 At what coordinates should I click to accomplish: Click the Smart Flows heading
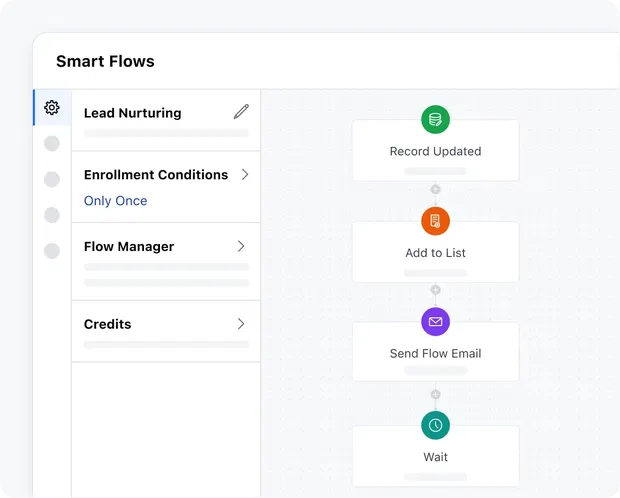(x=105, y=61)
